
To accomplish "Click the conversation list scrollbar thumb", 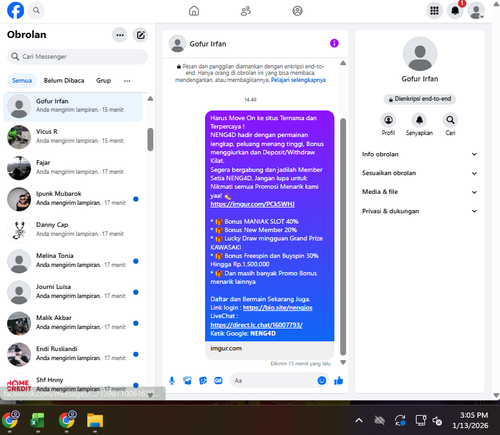I will 150,139.
